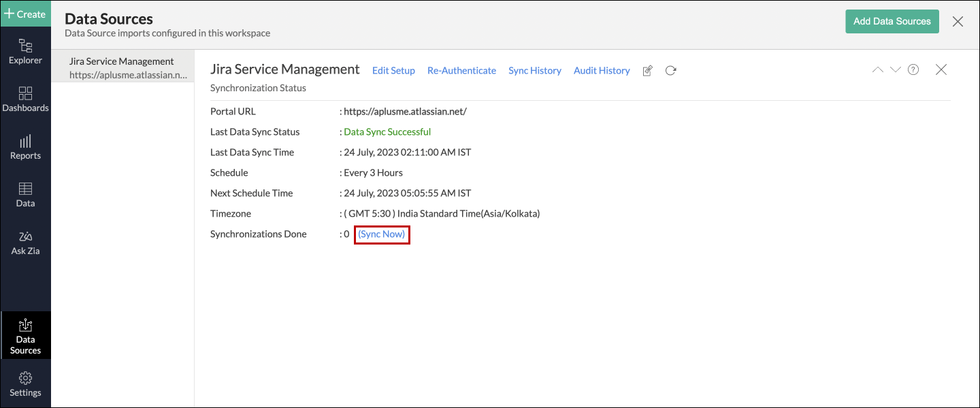980x408 pixels.
Task: Navigate to next data source with down chevron
Action: point(895,69)
